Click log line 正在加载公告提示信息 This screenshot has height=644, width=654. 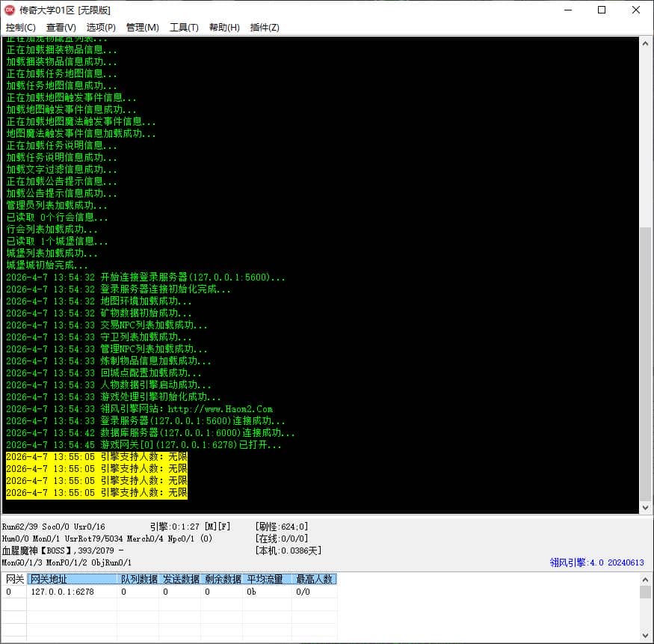61,181
